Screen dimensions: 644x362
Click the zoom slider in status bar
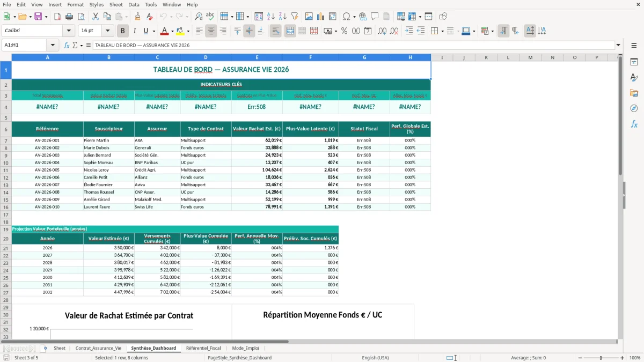pyautogui.click(x=601, y=358)
